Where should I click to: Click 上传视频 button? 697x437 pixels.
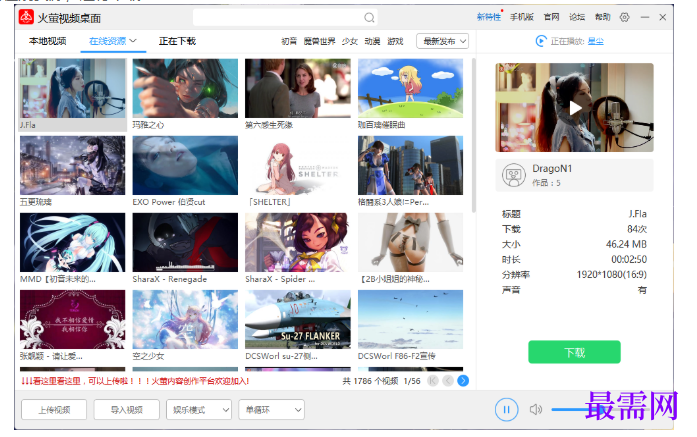pos(54,409)
